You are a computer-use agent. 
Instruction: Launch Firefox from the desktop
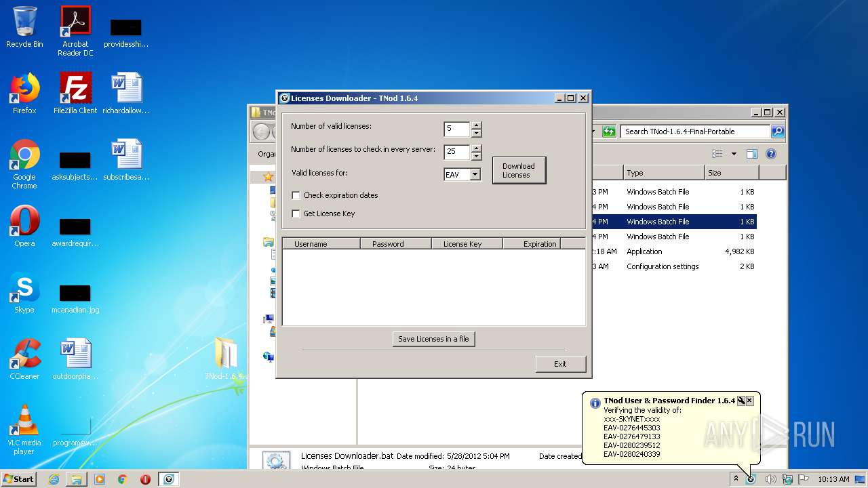pyautogui.click(x=24, y=94)
